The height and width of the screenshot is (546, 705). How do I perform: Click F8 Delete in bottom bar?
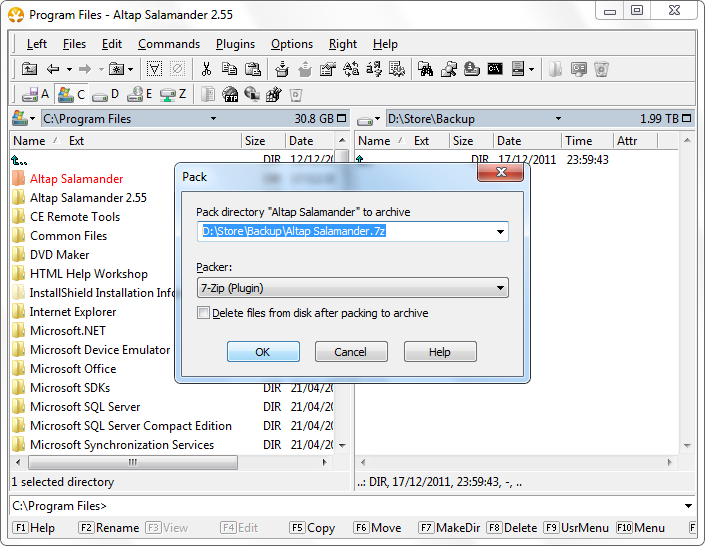pos(512,528)
